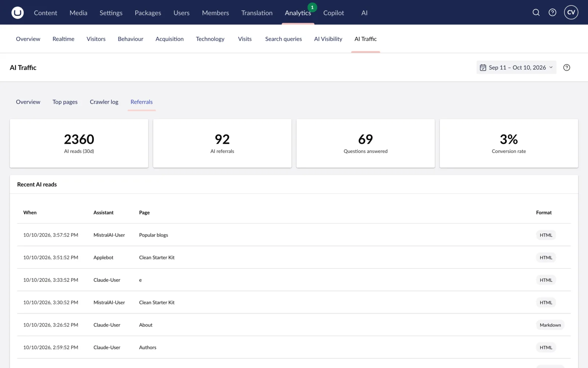Image resolution: width=588 pixels, height=368 pixels.
Task: Open the search magnifier icon
Action: coord(536,13)
